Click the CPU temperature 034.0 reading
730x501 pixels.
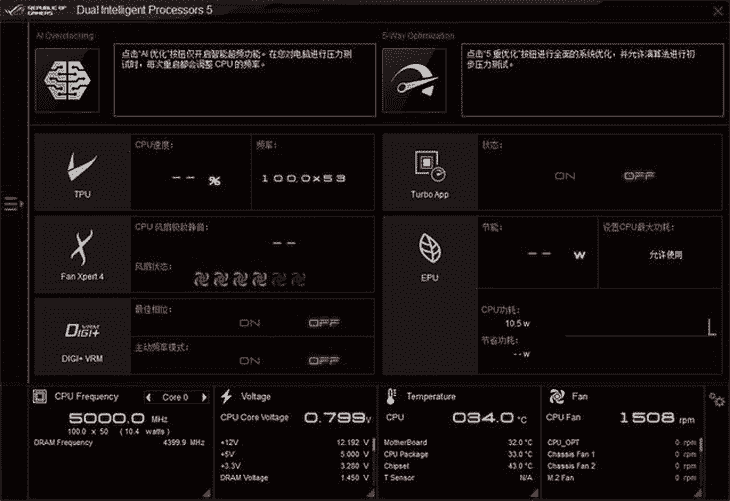(489, 418)
